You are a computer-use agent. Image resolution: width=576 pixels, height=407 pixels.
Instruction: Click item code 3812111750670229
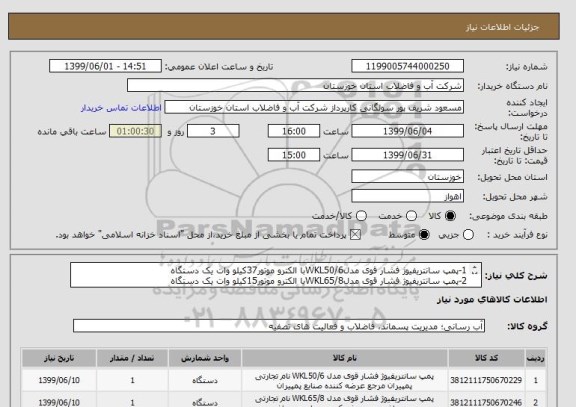pyautogui.click(x=486, y=380)
